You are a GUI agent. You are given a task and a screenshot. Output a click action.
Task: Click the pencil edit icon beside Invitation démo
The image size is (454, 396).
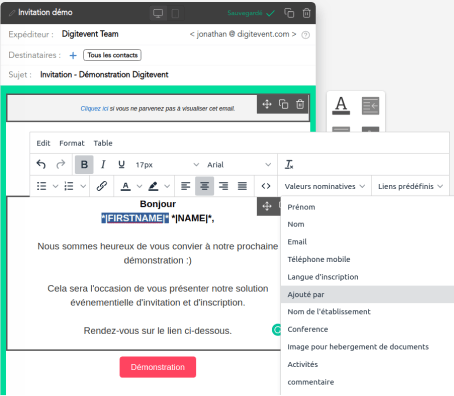pos(12,13)
